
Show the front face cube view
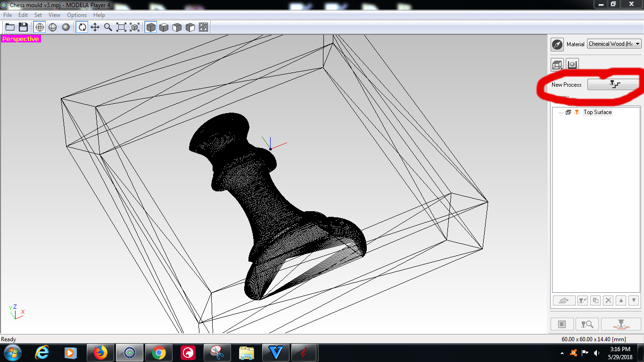[177, 27]
